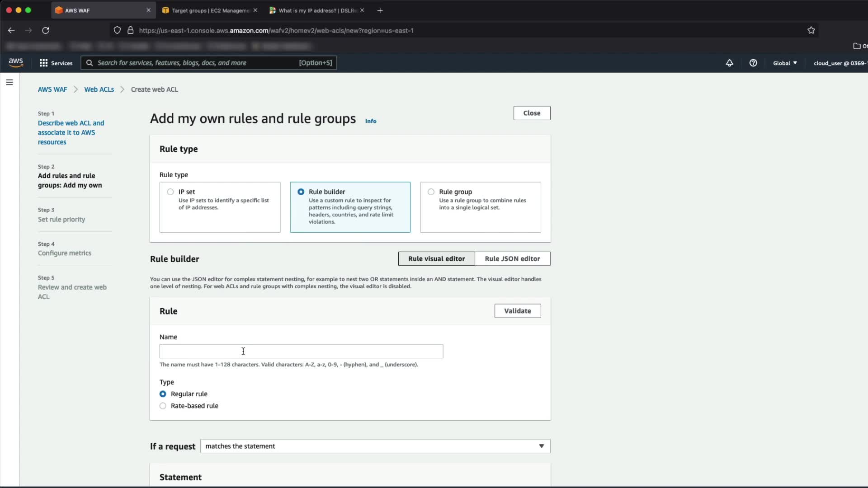Click the notifications bell icon

[729, 63]
